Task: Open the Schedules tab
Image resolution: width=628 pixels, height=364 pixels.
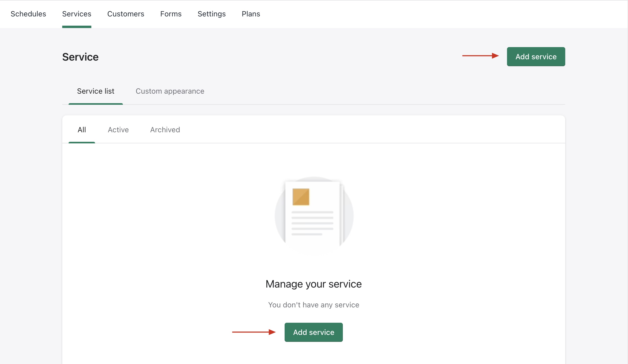Action: pos(28,14)
